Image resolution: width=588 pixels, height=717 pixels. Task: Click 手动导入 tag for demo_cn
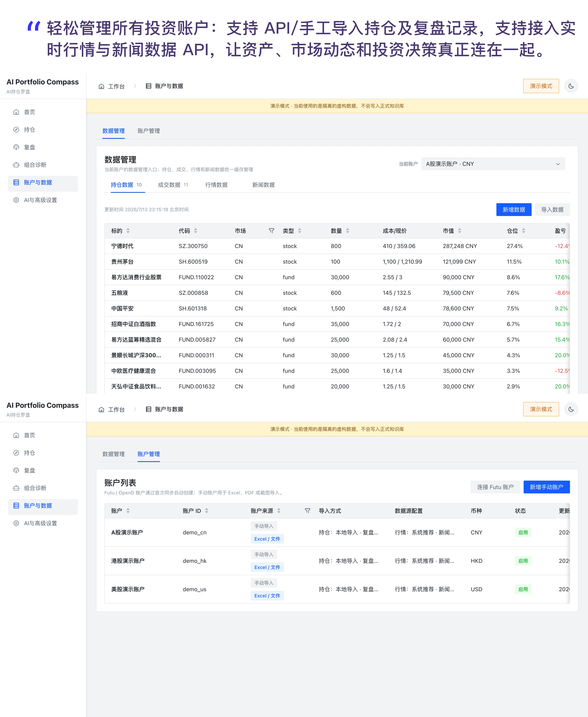[264, 526]
